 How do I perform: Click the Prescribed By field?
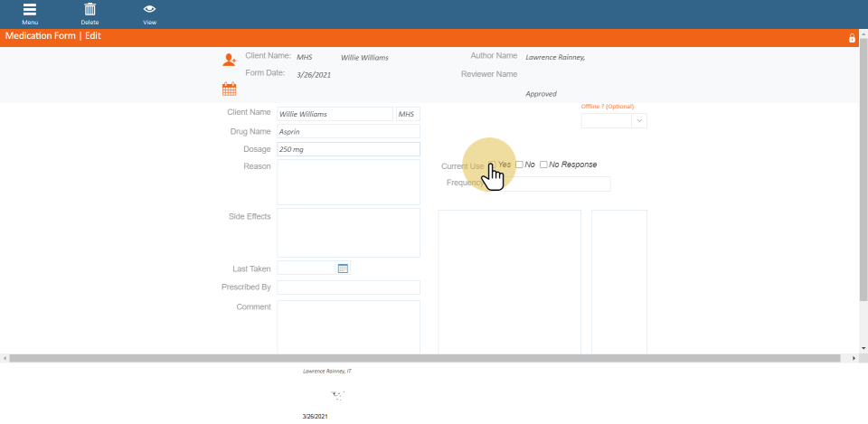coord(348,287)
